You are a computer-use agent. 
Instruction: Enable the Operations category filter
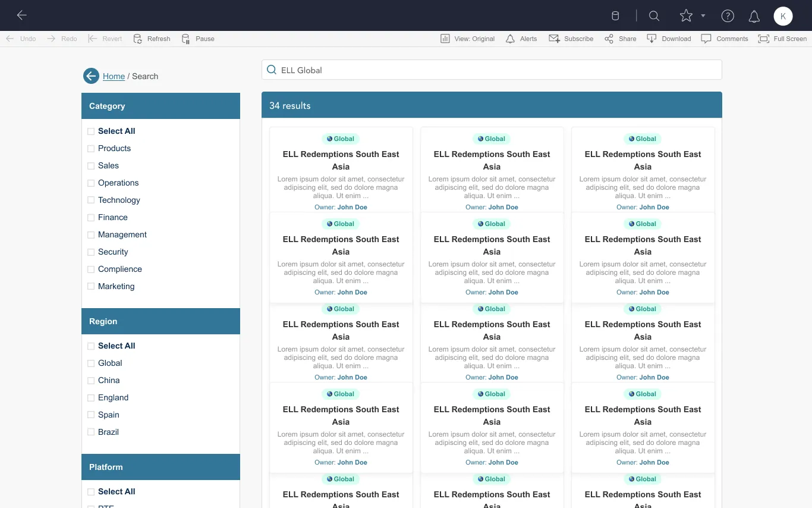91,183
